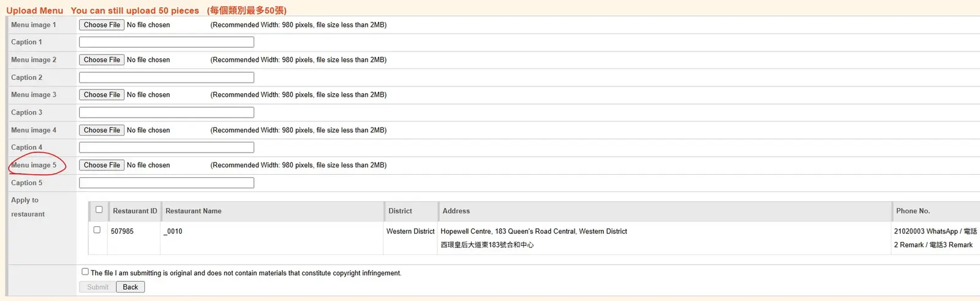The height and width of the screenshot is (301, 980).
Task: Focus the Caption 3 text field
Action: (x=167, y=113)
